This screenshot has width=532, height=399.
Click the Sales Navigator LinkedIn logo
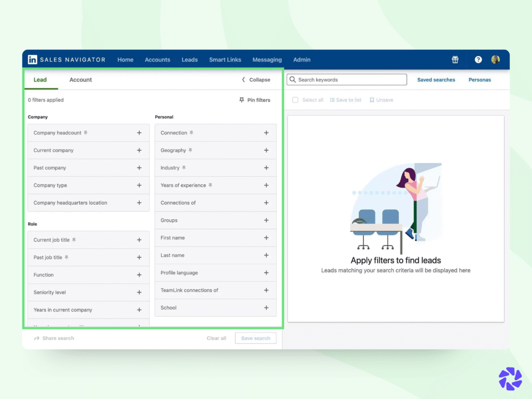32,59
